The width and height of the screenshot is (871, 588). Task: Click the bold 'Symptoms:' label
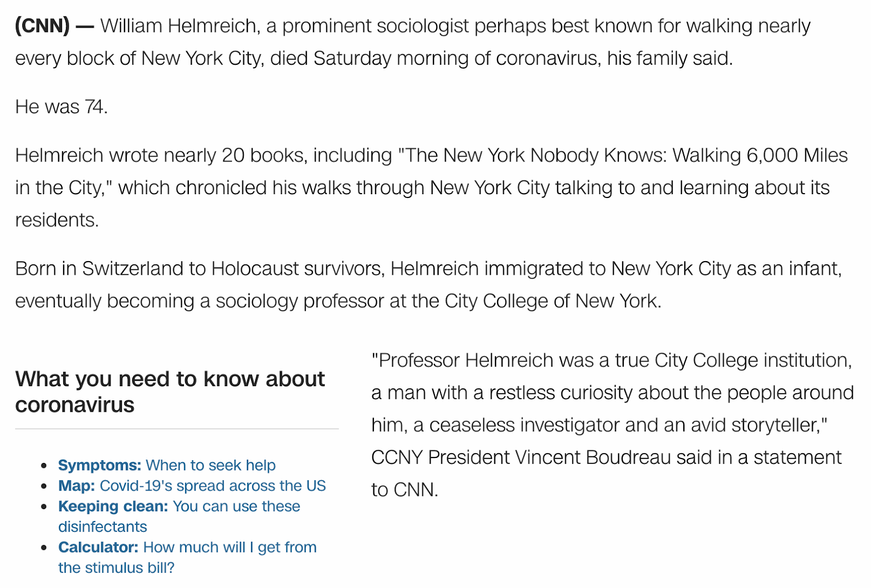point(100,465)
